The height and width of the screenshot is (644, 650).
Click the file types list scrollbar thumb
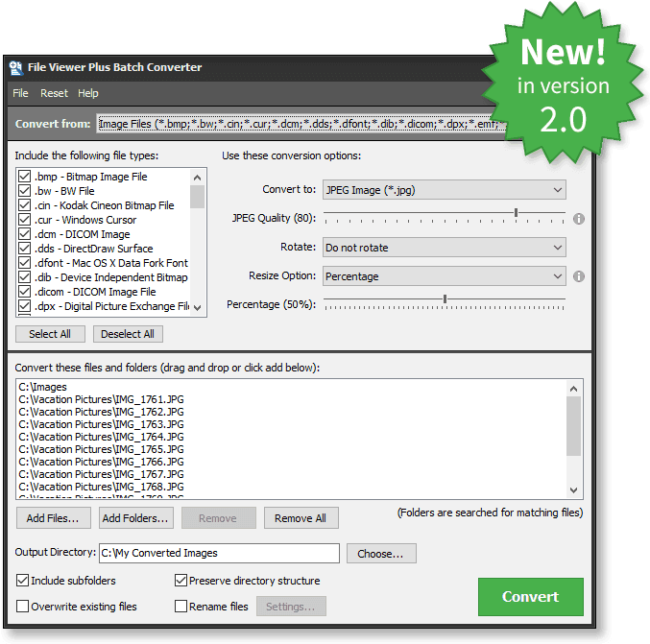coord(198,197)
